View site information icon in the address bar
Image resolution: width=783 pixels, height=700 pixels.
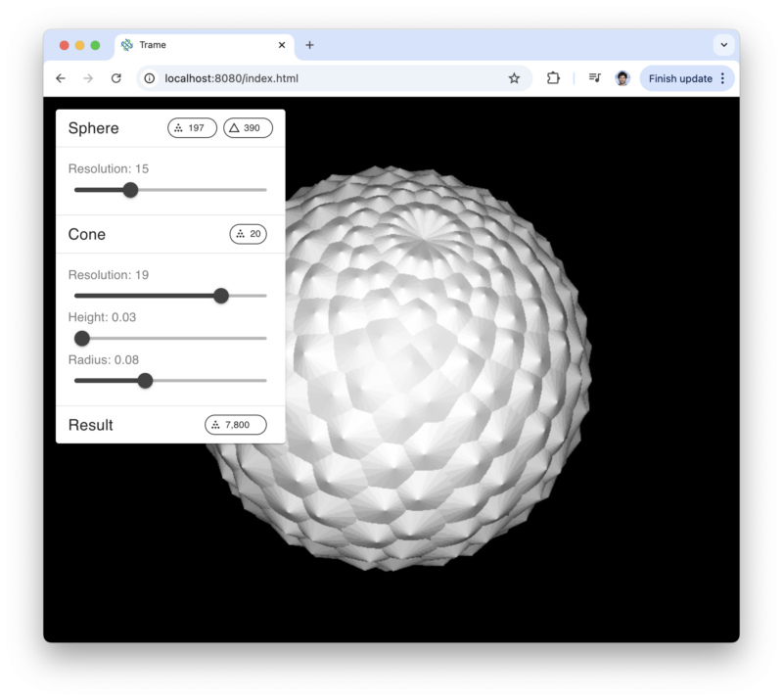148,78
